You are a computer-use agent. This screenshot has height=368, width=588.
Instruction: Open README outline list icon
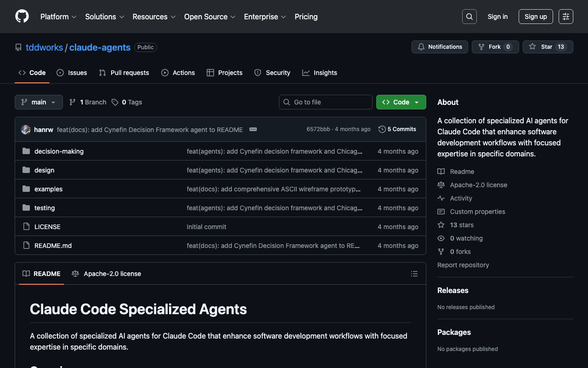pos(414,274)
